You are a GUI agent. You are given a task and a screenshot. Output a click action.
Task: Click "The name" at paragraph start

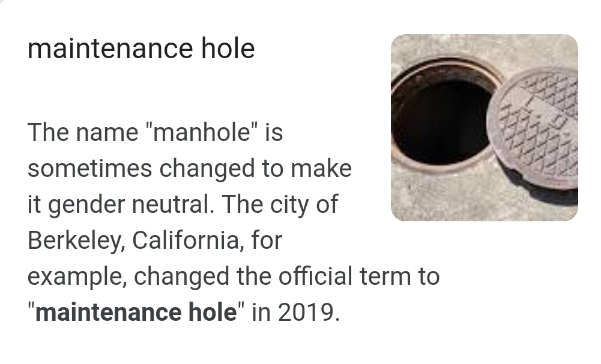point(83,132)
